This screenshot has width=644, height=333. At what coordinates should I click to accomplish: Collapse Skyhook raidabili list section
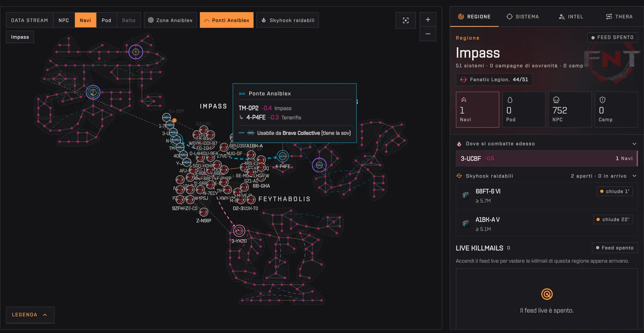634,176
